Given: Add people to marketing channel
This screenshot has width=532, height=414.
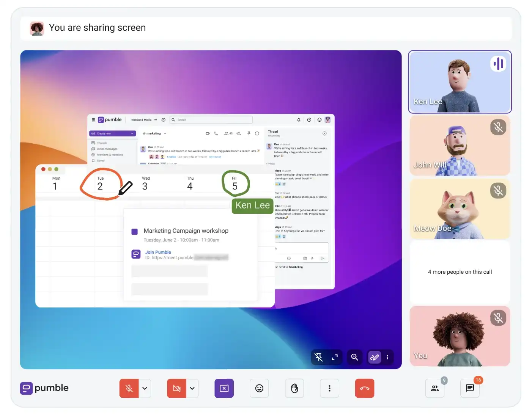Looking at the screenshot, I should coord(239,133).
